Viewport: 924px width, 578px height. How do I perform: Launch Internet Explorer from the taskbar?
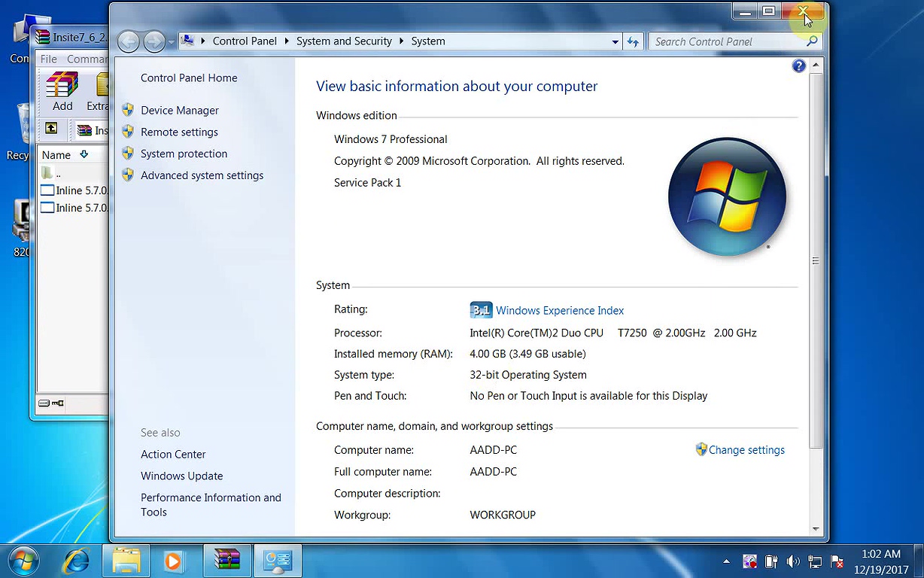click(x=76, y=561)
